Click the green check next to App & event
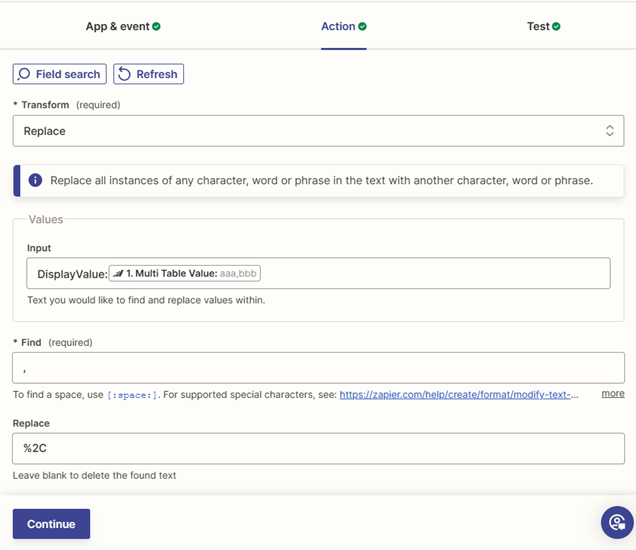The image size is (636, 550). (x=156, y=26)
